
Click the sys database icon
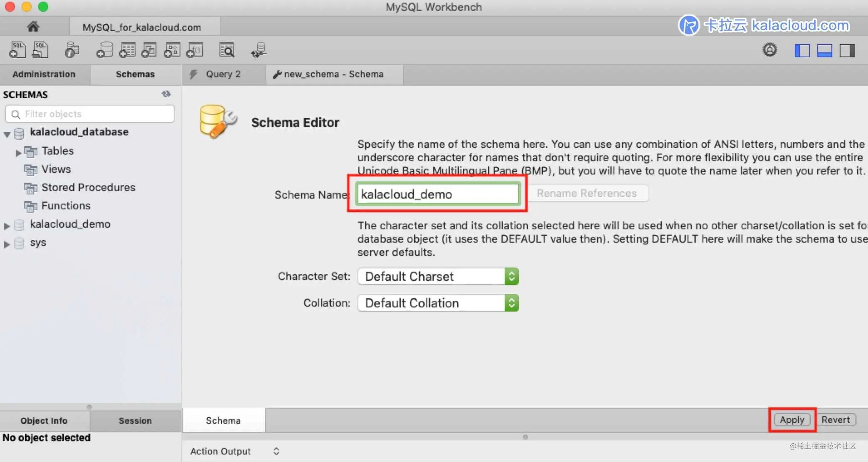coord(20,243)
